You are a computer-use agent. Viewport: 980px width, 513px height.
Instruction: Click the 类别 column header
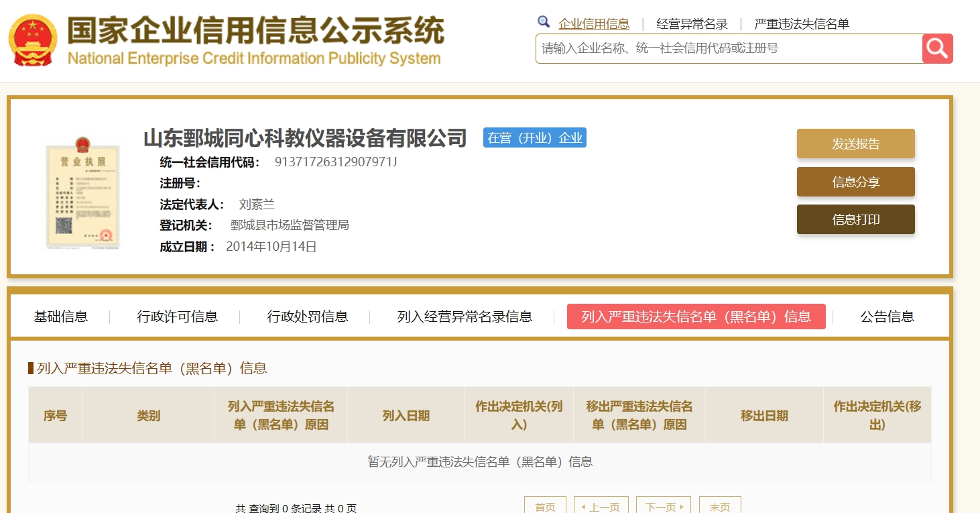point(149,416)
